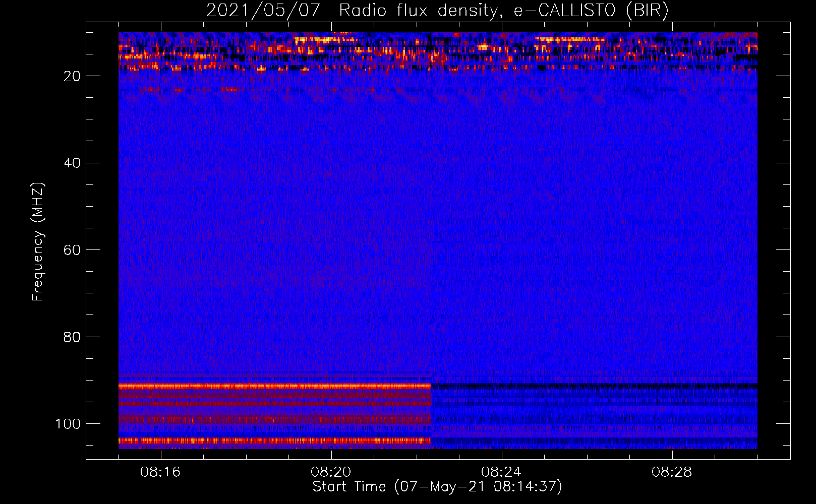
Task: Click the 60 MHz frequency tick label
Action: point(72,250)
